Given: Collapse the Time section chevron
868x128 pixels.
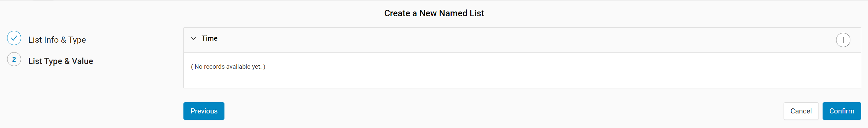Looking at the screenshot, I should (193, 39).
